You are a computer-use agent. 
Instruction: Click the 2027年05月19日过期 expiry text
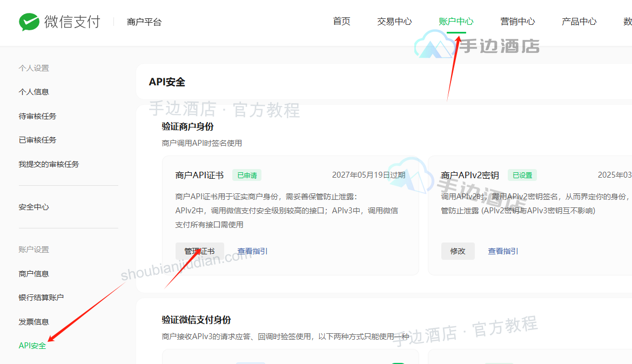369,175
